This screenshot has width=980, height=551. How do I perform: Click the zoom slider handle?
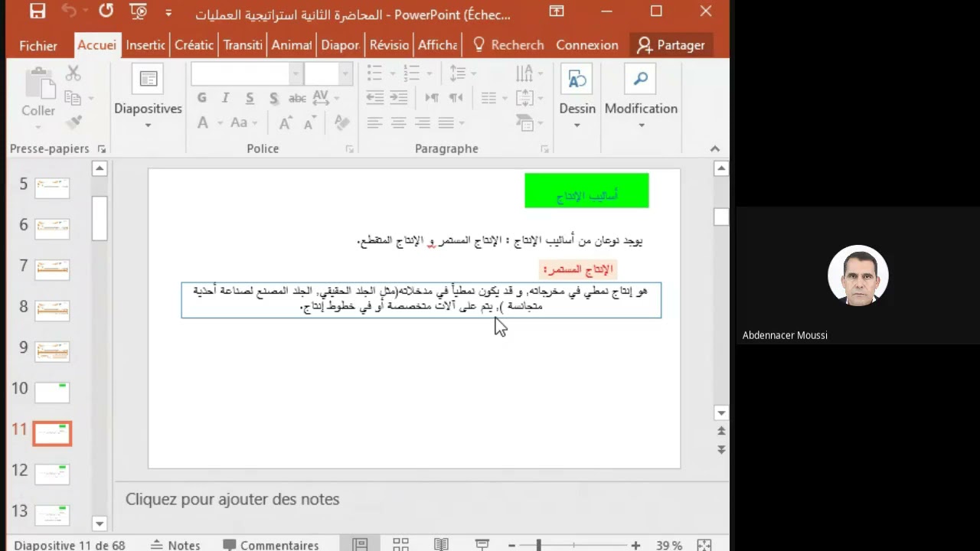539,545
